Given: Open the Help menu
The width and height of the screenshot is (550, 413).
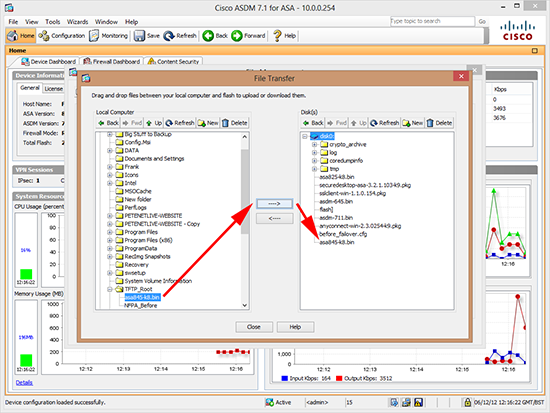Looking at the screenshot, I should coord(132,22).
